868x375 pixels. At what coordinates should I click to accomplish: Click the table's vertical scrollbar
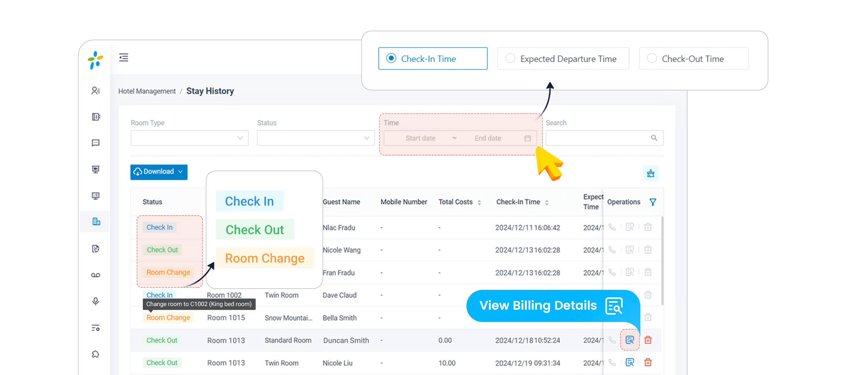tap(662, 261)
